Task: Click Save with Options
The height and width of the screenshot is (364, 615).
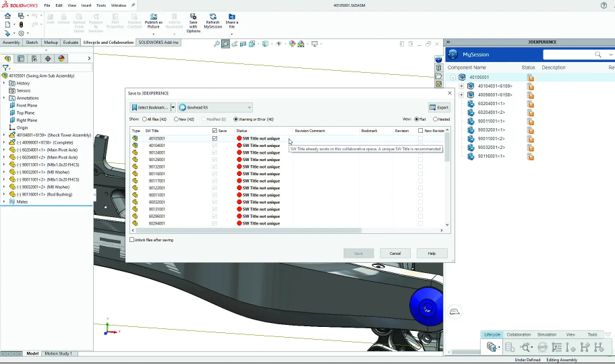Action: pos(193,23)
